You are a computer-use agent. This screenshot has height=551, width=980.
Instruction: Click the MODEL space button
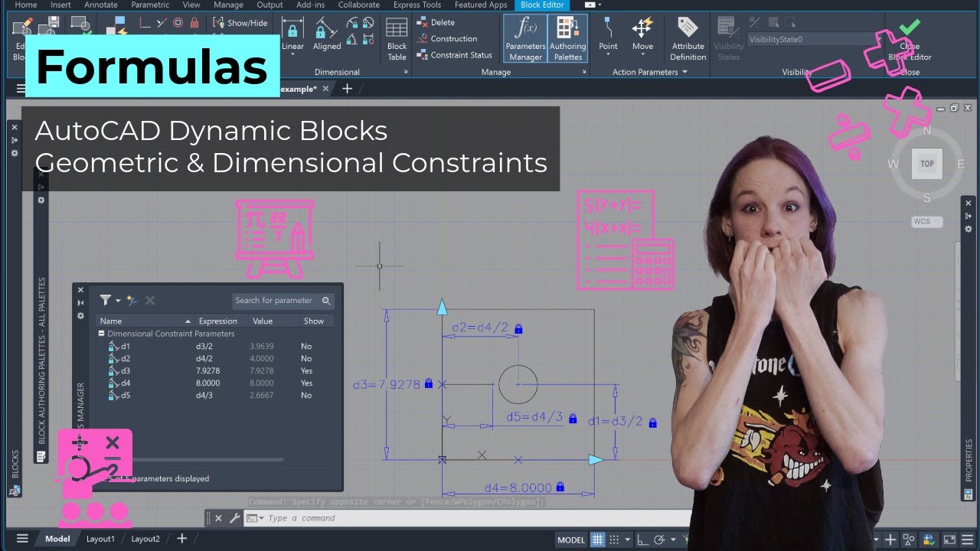click(571, 540)
